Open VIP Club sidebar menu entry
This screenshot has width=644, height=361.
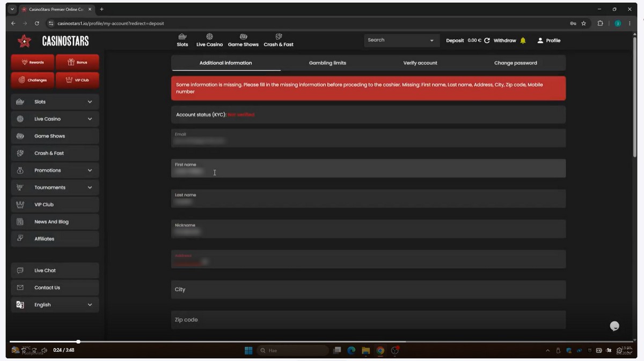(55, 205)
